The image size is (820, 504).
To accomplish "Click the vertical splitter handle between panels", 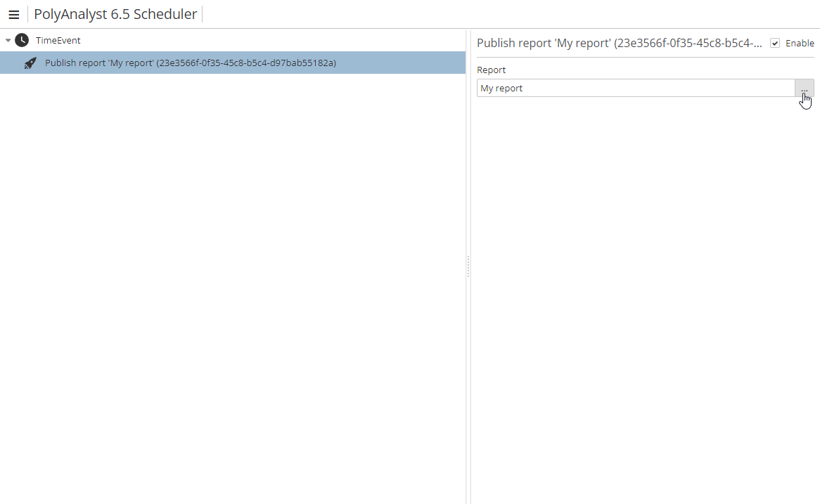I will coord(468,266).
